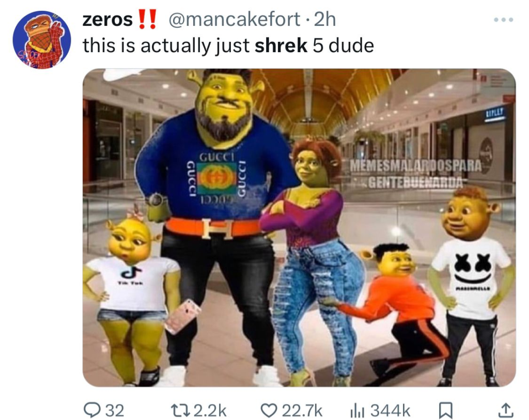
Task: Click the bold word shrek in tweet
Action: 281,45
